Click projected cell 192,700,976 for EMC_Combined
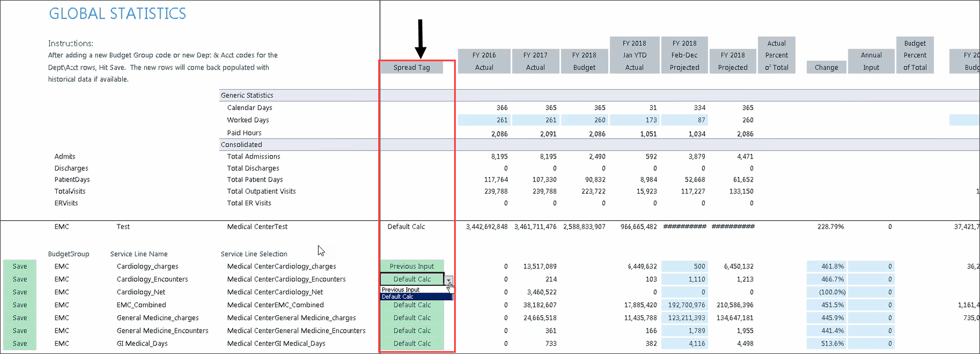 (x=684, y=305)
